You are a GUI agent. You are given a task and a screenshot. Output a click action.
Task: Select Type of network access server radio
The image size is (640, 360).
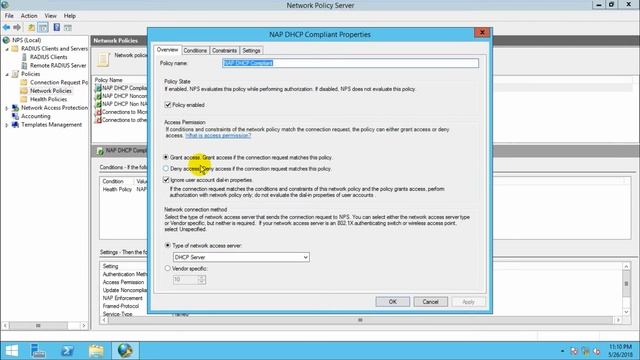(x=168, y=245)
